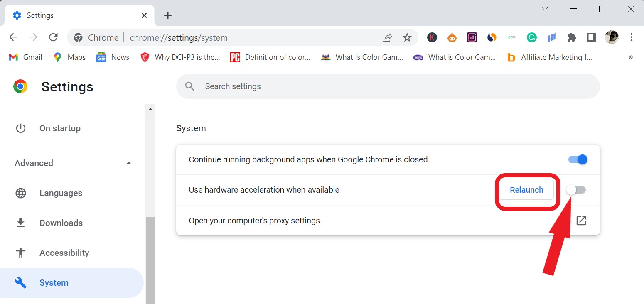The width and height of the screenshot is (644, 304).
Task: Select Downloads in the settings sidebar
Action: (x=61, y=223)
